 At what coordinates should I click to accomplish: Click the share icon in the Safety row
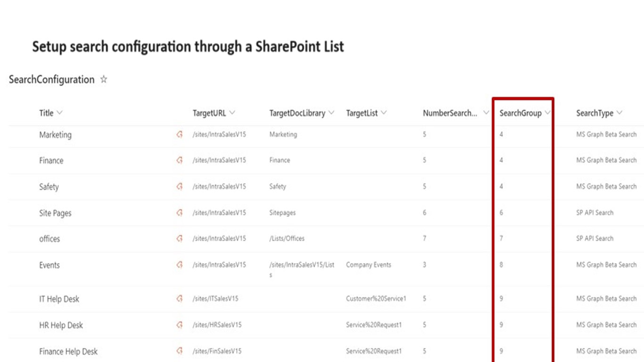click(179, 187)
